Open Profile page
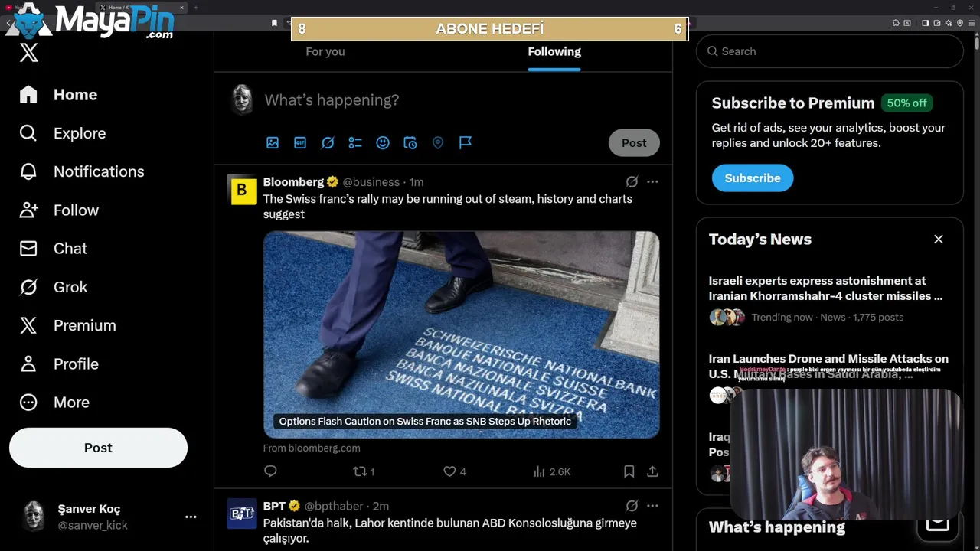This screenshot has width=980, height=551. coord(59,364)
